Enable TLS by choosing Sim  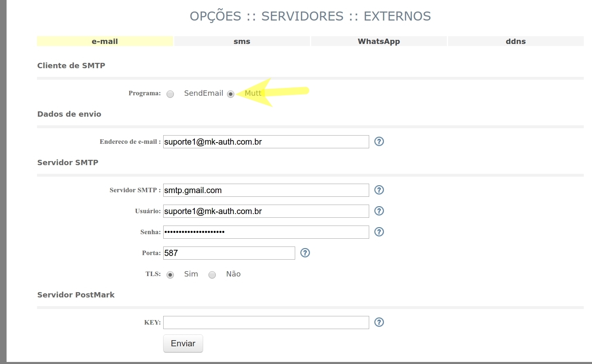point(170,275)
